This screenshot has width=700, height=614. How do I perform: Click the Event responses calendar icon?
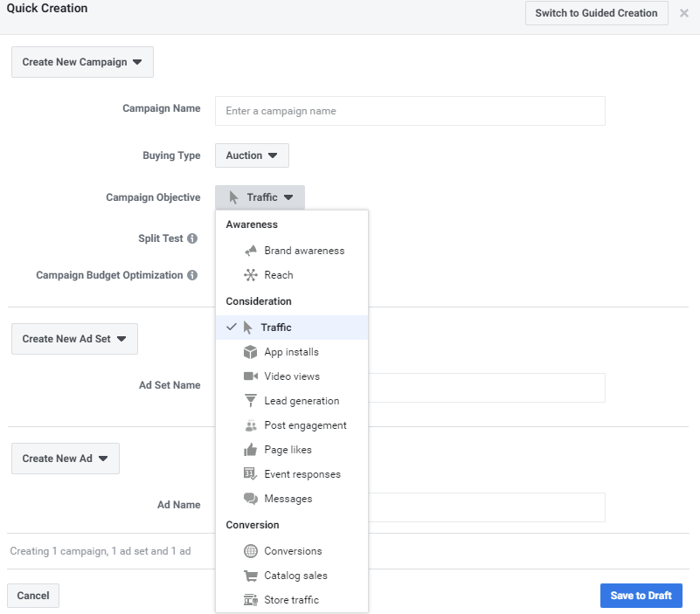tap(251, 474)
